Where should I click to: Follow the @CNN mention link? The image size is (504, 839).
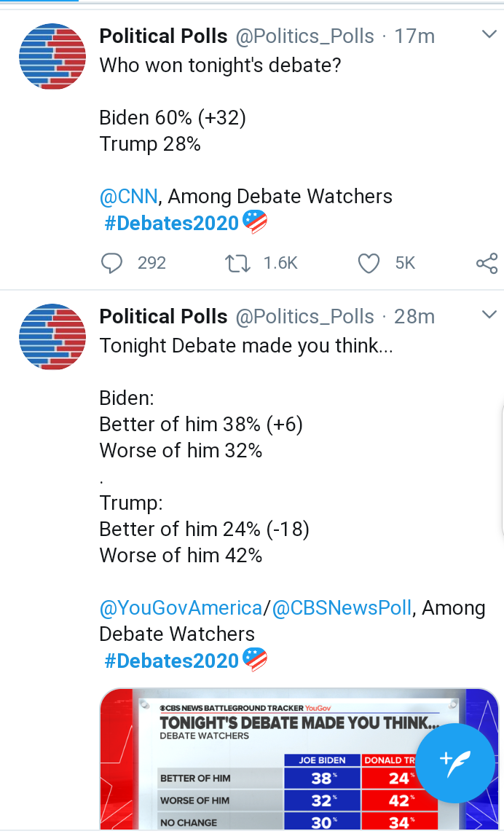(x=129, y=197)
